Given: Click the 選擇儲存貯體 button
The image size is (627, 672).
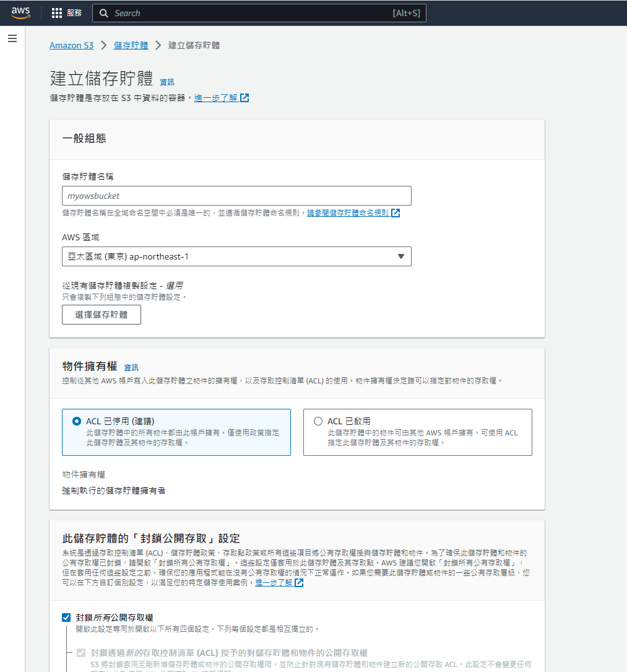Looking at the screenshot, I should pyautogui.click(x=102, y=315).
